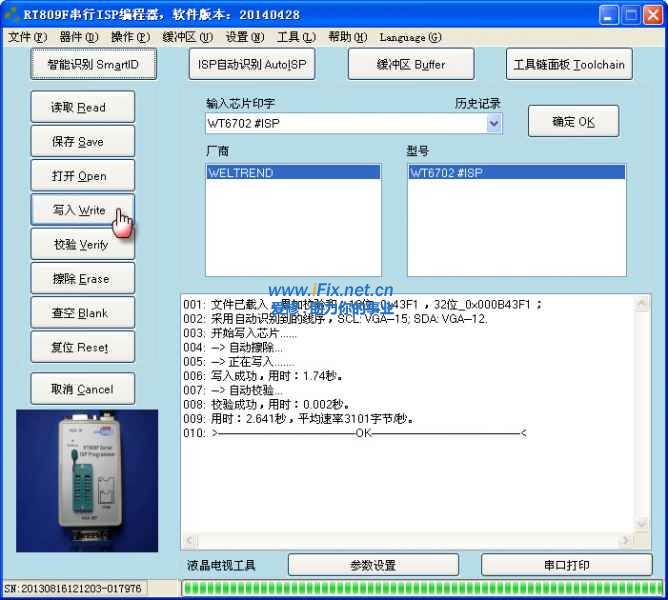Erase the chip contents

point(79,279)
